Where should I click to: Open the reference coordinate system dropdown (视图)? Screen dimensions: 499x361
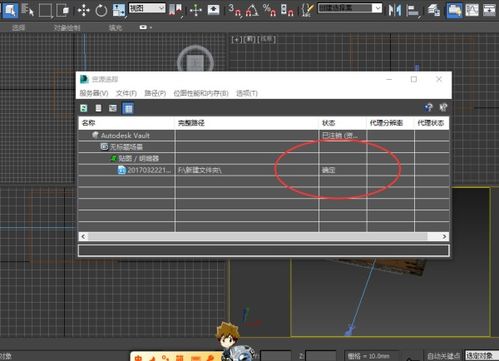147,8
